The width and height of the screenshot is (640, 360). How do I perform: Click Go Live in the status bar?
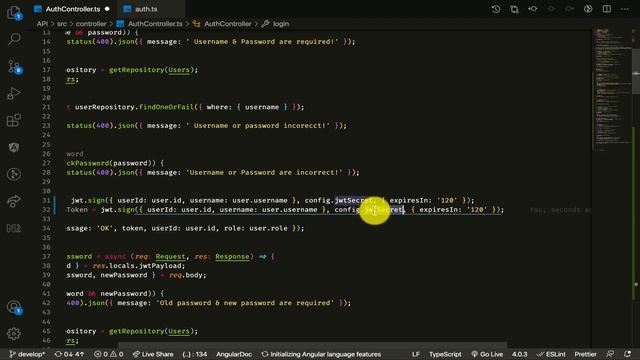pyautogui.click(x=487, y=354)
